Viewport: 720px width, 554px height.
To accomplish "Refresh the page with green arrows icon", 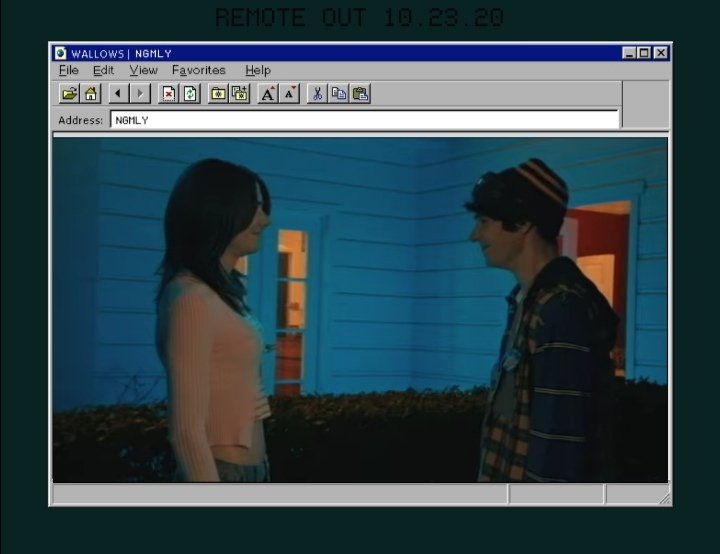I will pyautogui.click(x=190, y=94).
